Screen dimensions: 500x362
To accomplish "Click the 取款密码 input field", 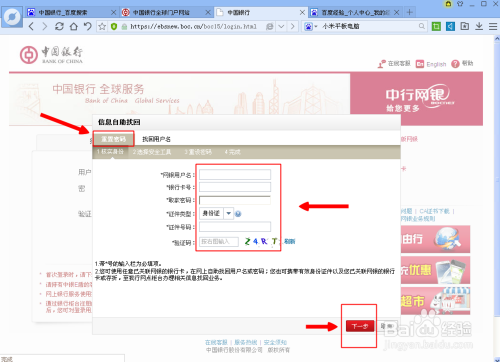I will coord(235,200).
